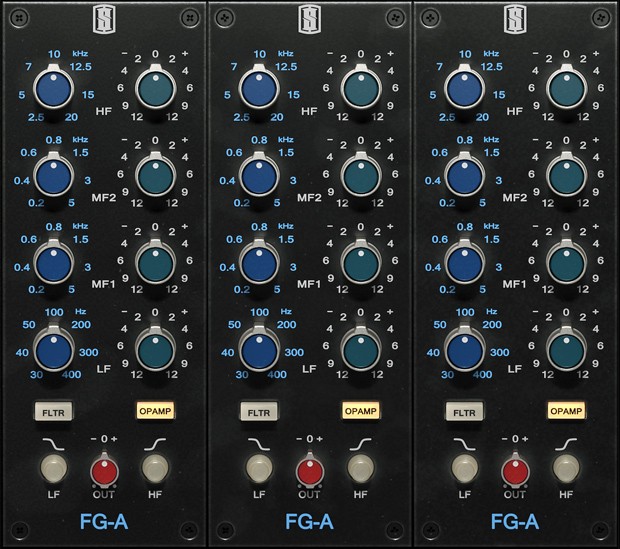Click the MF2 gain knob on the right module
The image size is (620, 549).
pyautogui.click(x=567, y=175)
